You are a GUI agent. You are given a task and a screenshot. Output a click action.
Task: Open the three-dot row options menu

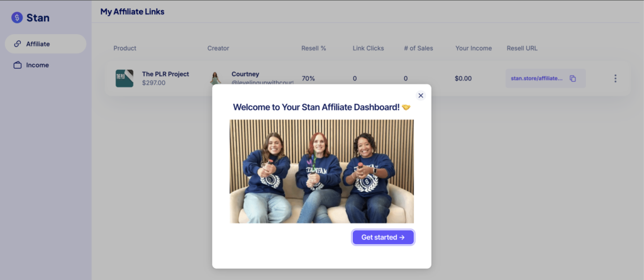(615, 79)
